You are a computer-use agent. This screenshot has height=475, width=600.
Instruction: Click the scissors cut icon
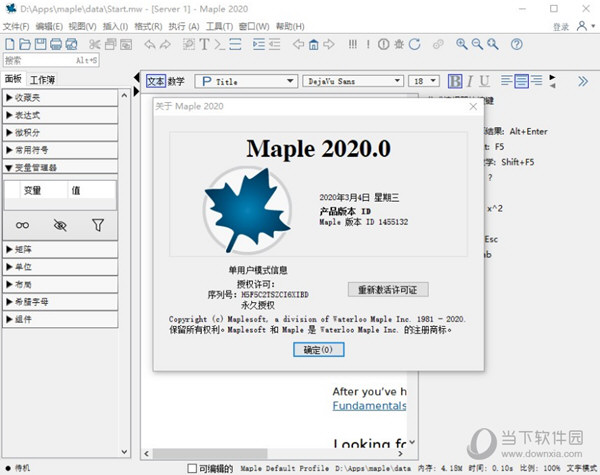pos(95,44)
